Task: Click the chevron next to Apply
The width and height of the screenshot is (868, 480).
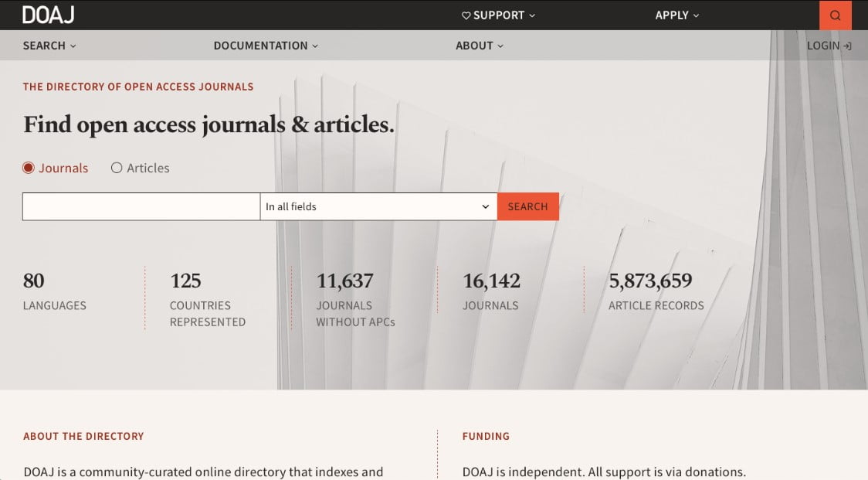Action: point(696,15)
